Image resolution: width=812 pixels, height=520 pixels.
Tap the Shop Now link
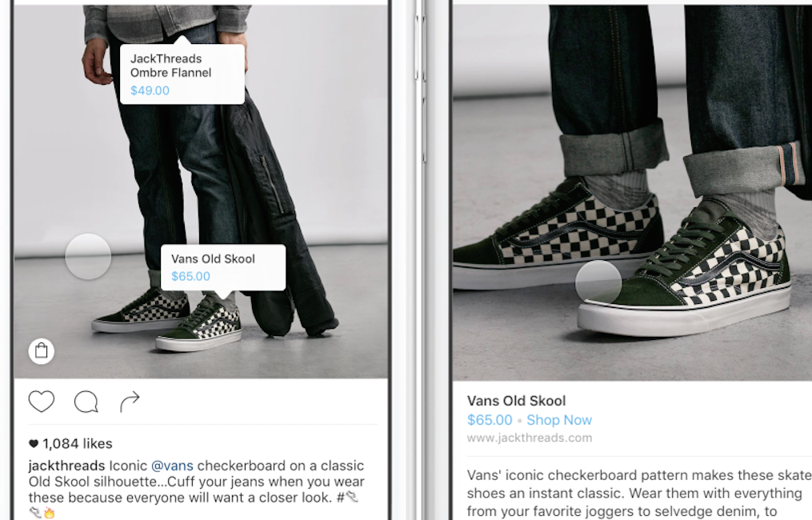(x=559, y=420)
